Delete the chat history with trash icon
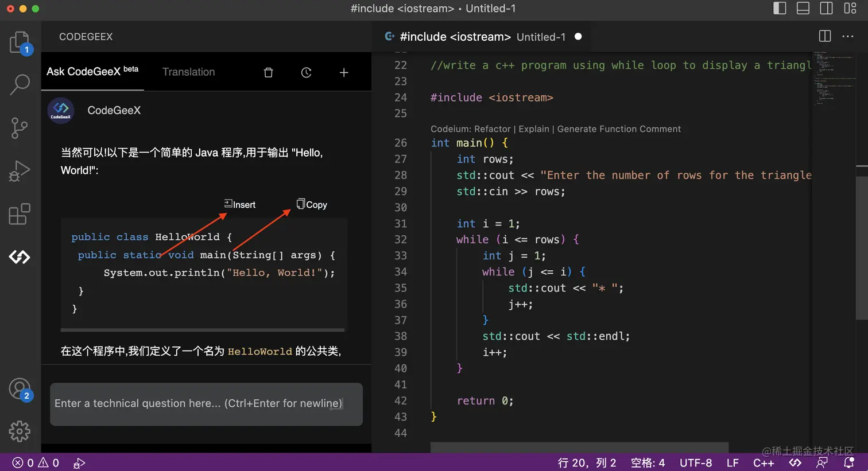Viewport: 868px width, 471px height. [x=268, y=72]
